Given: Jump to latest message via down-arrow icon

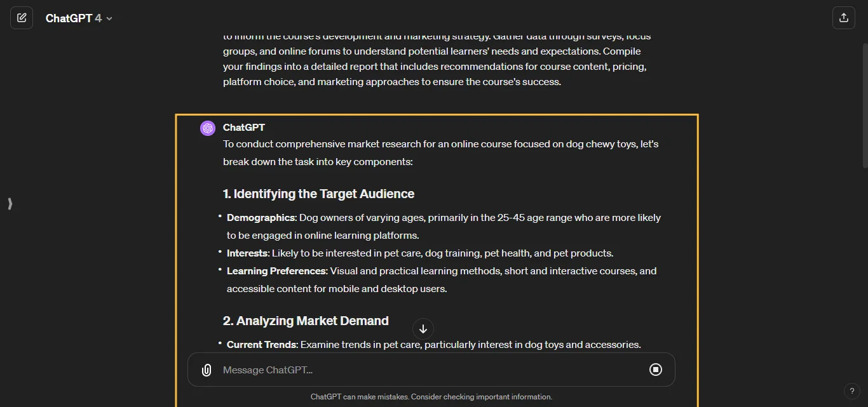Looking at the screenshot, I should [423, 329].
